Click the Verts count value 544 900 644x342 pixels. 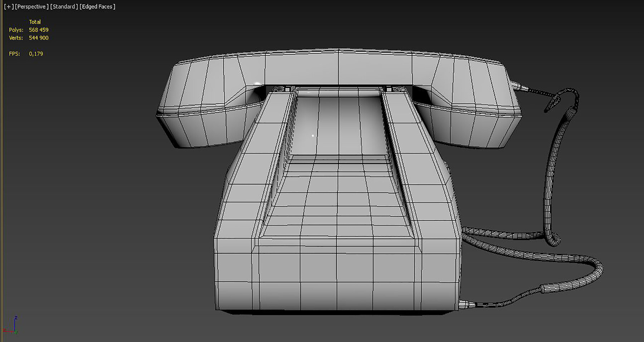[x=39, y=38]
